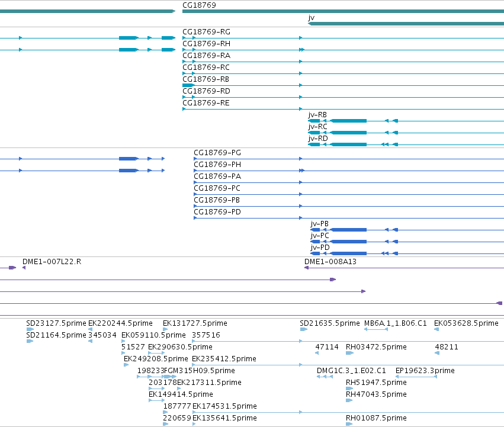This screenshot has width=504, height=427.
Task: Click the SD21164.5prime EST label
Action: [x=56, y=335]
